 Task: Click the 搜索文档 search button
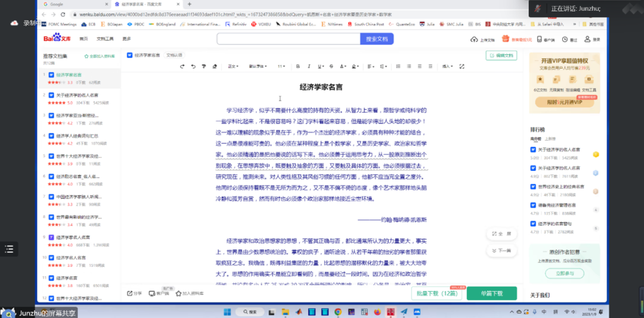tap(376, 39)
